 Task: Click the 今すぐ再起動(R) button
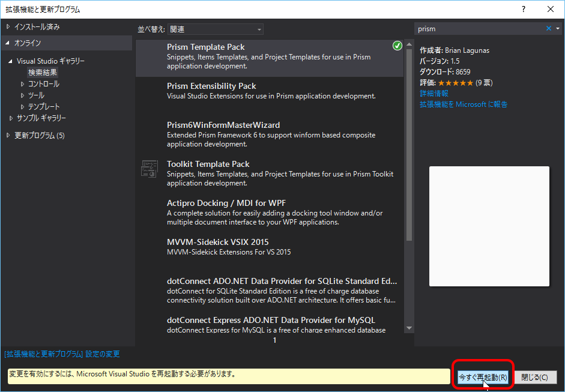(x=483, y=377)
